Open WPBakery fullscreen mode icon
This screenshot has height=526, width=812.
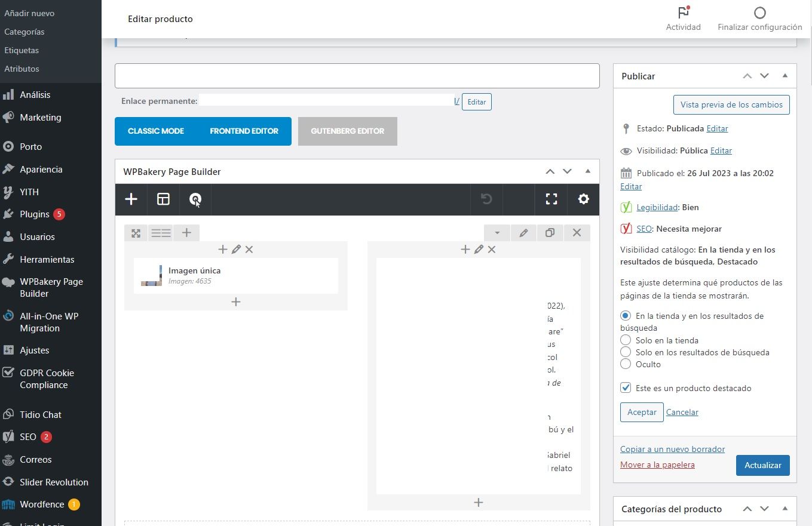tap(551, 199)
